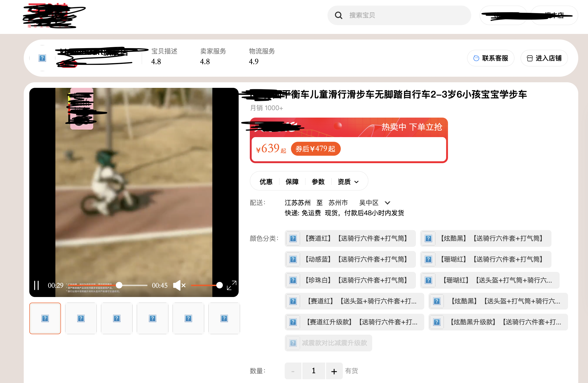
Task: Select 【赛道红】送骑行六件套+打气筒 option
Action: 350,238
